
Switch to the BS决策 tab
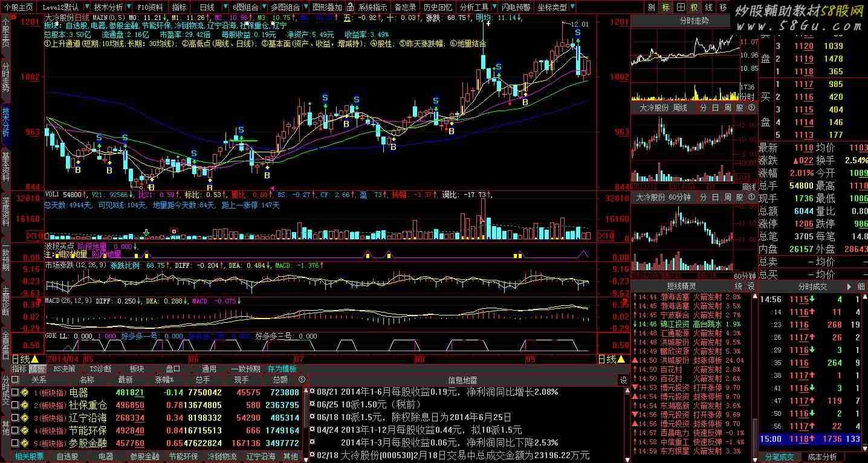coord(65,368)
